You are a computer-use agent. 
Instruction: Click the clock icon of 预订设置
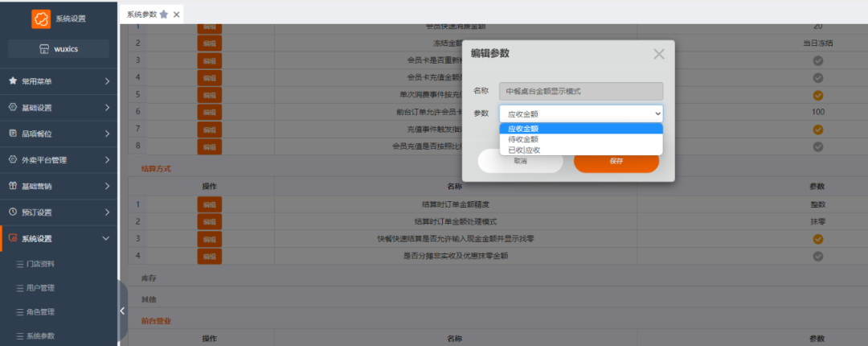coord(13,212)
